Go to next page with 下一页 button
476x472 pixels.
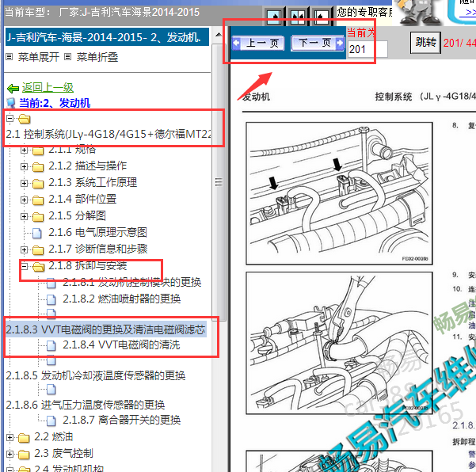pos(318,43)
